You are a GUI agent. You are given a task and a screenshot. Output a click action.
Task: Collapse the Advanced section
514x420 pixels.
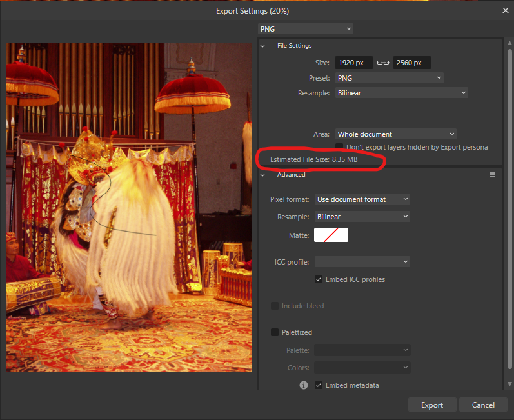(x=263, y=175)
